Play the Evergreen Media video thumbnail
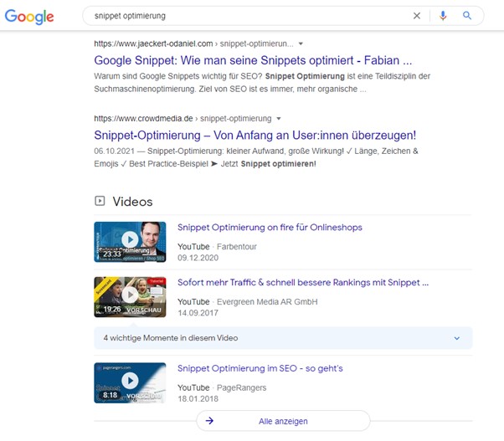 click(x=129, y=295)
